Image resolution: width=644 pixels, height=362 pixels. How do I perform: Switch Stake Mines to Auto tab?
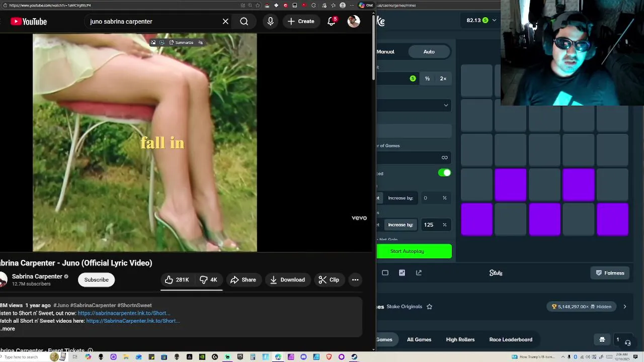click(429, 51)
